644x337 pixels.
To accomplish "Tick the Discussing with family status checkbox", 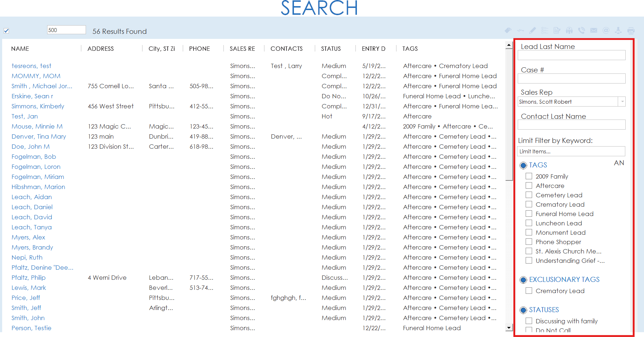I will pos(529,321).
